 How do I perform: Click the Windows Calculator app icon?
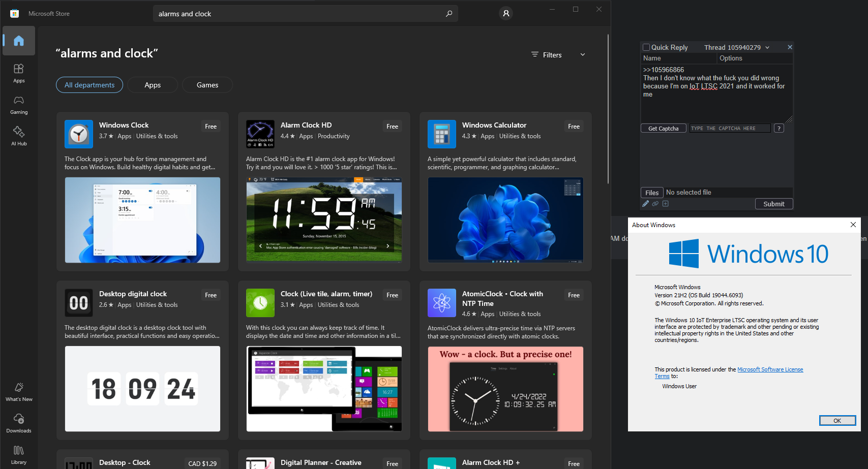442,134
